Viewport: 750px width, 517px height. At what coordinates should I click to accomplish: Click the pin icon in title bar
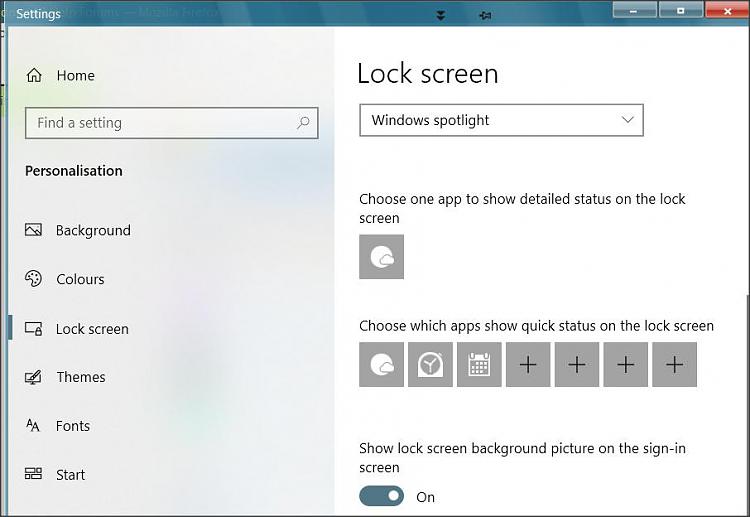coord(485,16)
